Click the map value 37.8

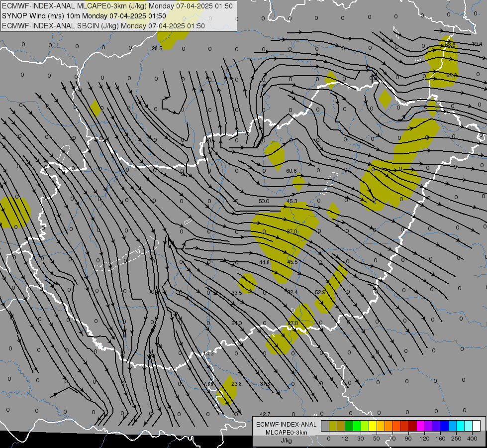coord(265,384)
